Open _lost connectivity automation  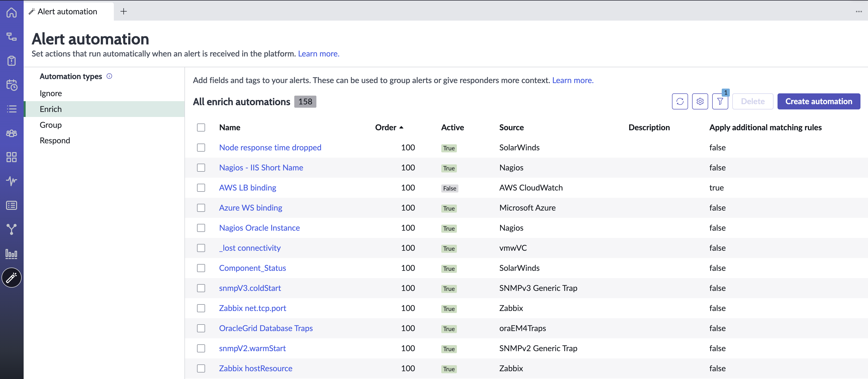(x=250, y=248)
